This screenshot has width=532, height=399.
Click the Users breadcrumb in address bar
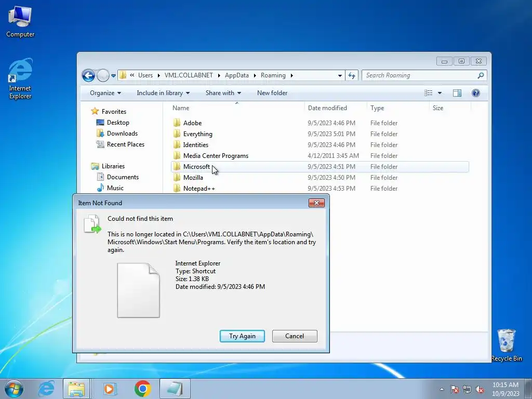[145, 75]
